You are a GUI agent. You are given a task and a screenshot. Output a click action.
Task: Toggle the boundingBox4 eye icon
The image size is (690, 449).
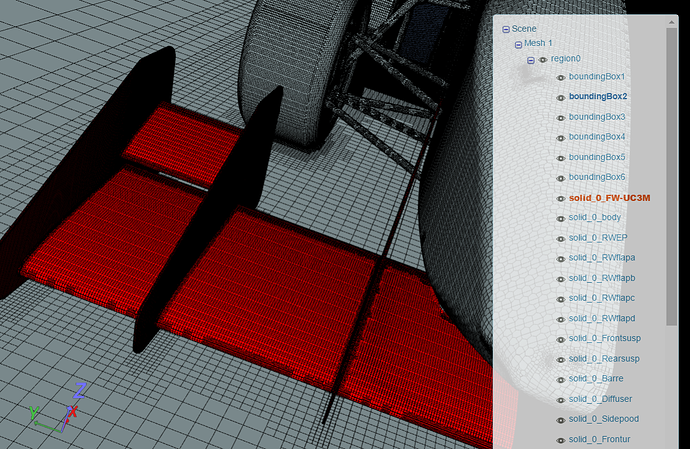coord(561,138)
